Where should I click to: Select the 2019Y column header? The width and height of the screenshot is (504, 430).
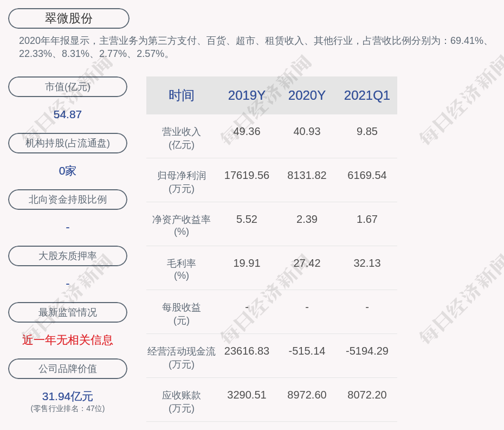(247, 95)
